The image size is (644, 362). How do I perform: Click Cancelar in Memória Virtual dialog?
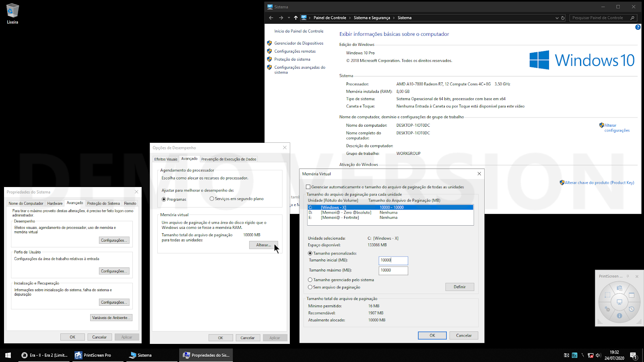pos(464,335)
